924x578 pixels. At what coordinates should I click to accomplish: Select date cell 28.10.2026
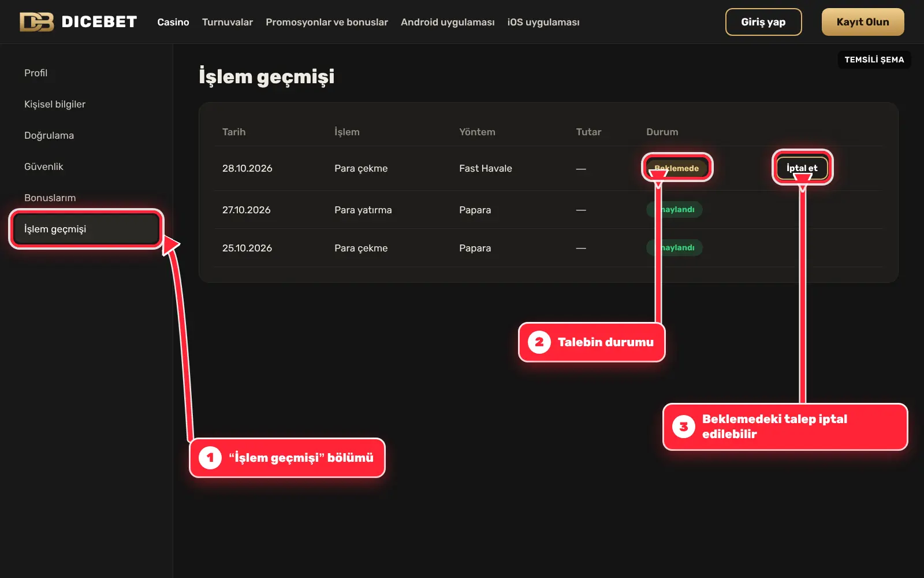tap(247, 168)
